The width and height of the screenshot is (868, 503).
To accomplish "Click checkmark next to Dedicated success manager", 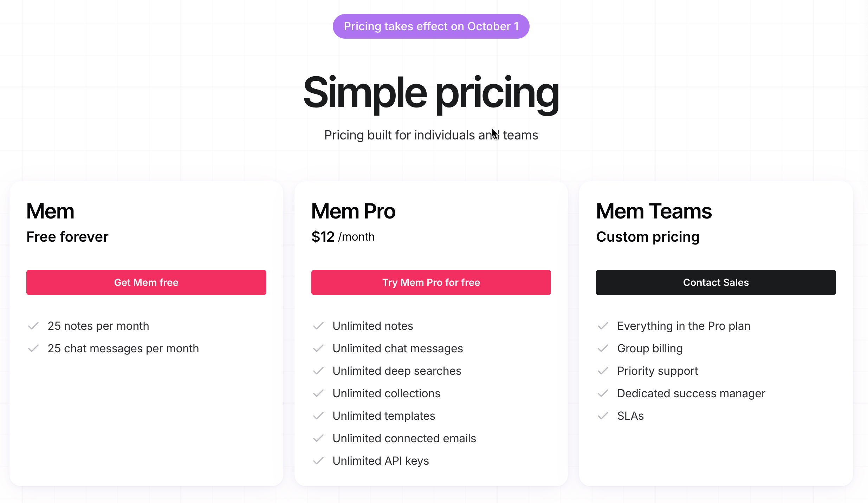I will 603,393.
